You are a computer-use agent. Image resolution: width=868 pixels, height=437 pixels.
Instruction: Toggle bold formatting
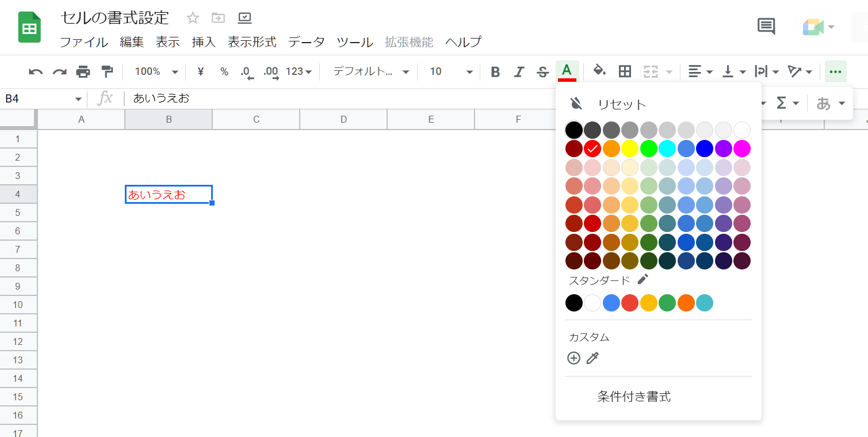click(x=495, y=72)
